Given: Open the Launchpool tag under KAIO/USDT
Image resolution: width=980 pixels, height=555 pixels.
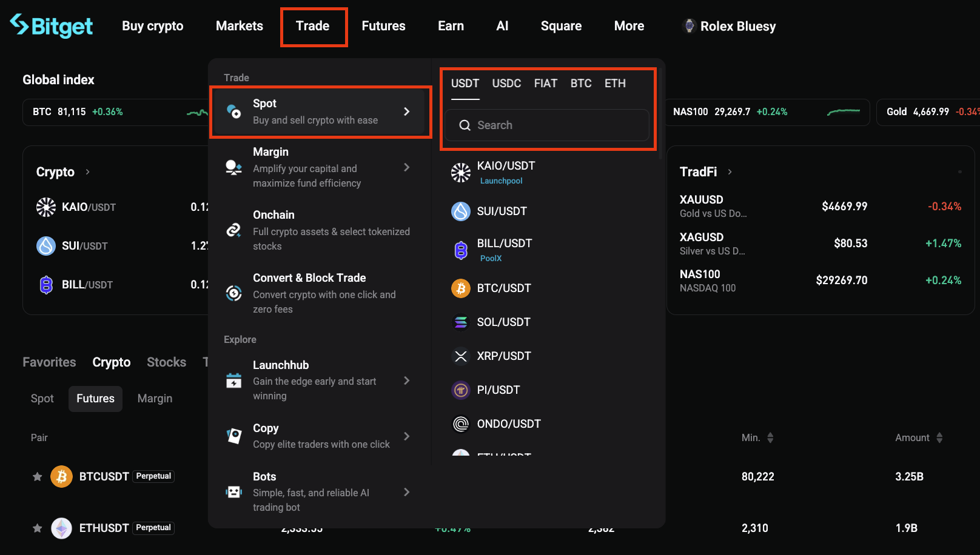Looking at the screenshot, I should [x=502, y=181].
